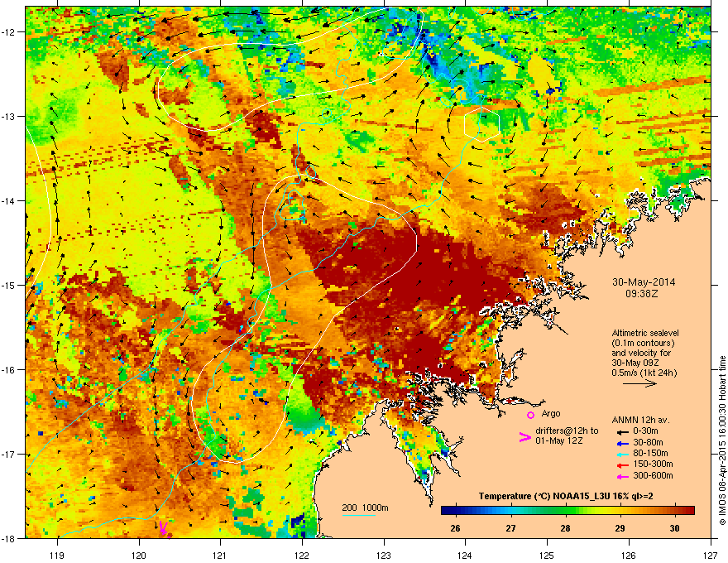Click the dark blue end of temperature colorbar
The image size is (728, 563).
[x=447, y=511]
